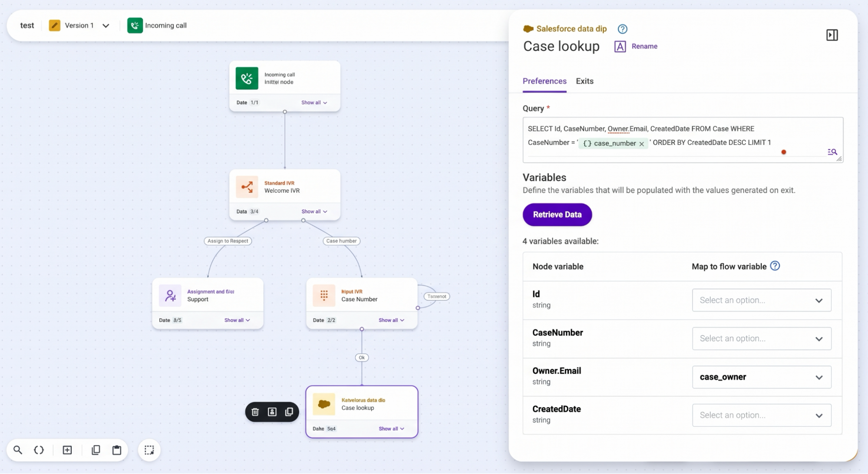Click the Retrieve Data button

(x=557, y=215)
